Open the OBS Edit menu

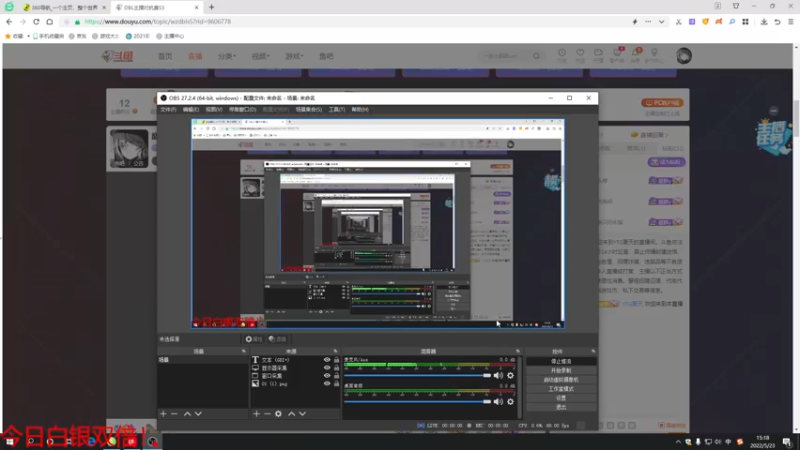point(190,110)
